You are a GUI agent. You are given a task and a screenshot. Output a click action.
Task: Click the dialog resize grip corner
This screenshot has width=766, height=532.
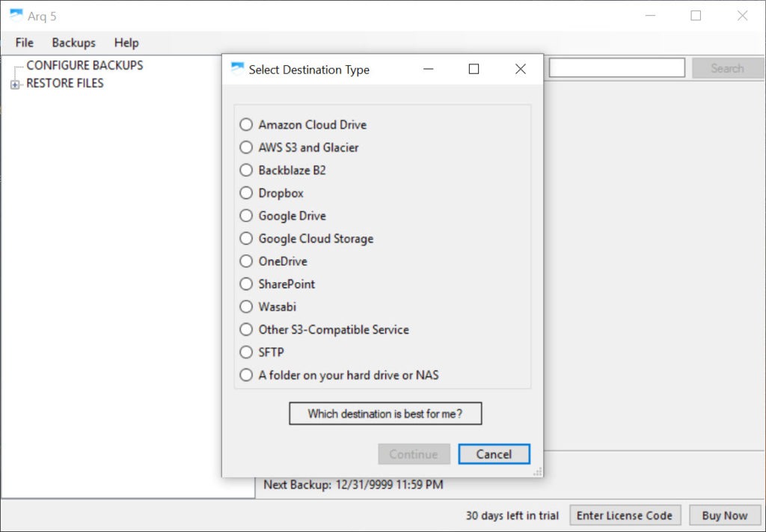(x=537, y=471)
